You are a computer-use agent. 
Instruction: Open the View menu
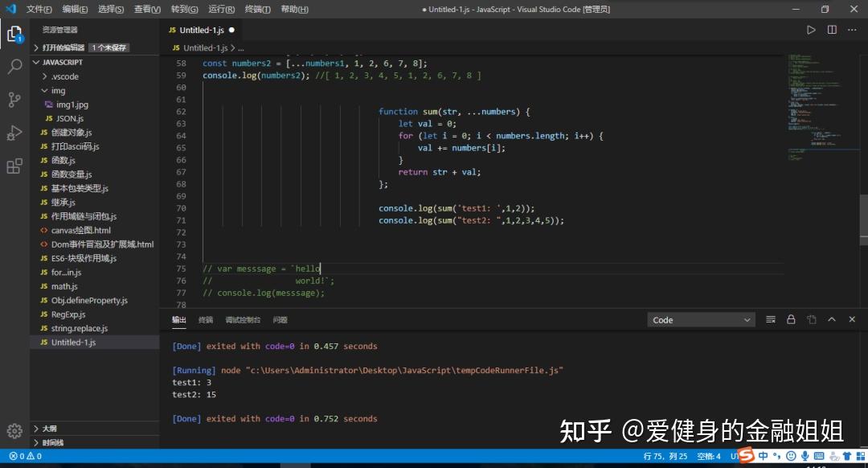point(147,9)
